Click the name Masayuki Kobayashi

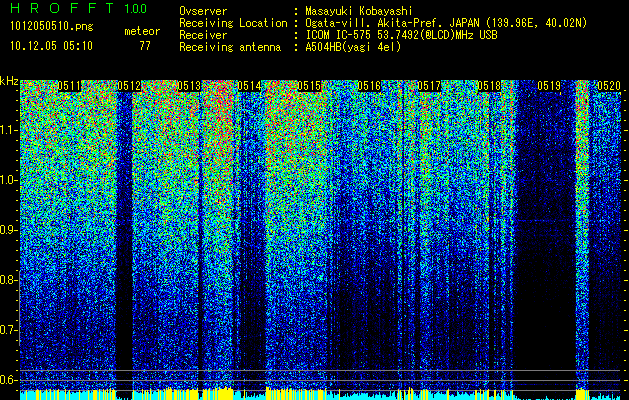tap(359, 11)
